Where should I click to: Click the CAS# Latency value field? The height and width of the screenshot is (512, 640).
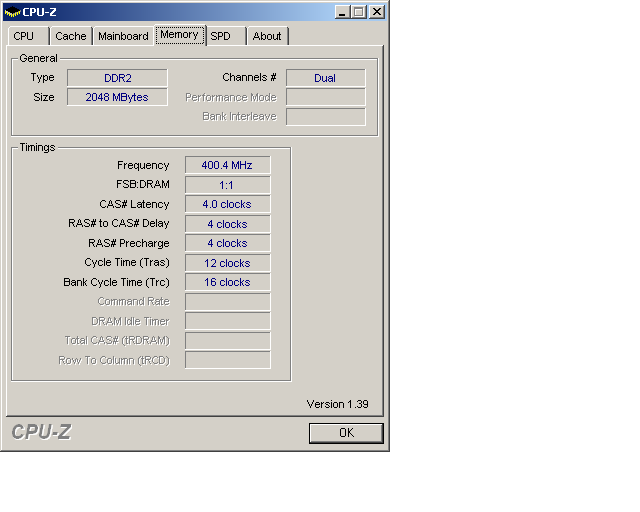click(227, 204)
